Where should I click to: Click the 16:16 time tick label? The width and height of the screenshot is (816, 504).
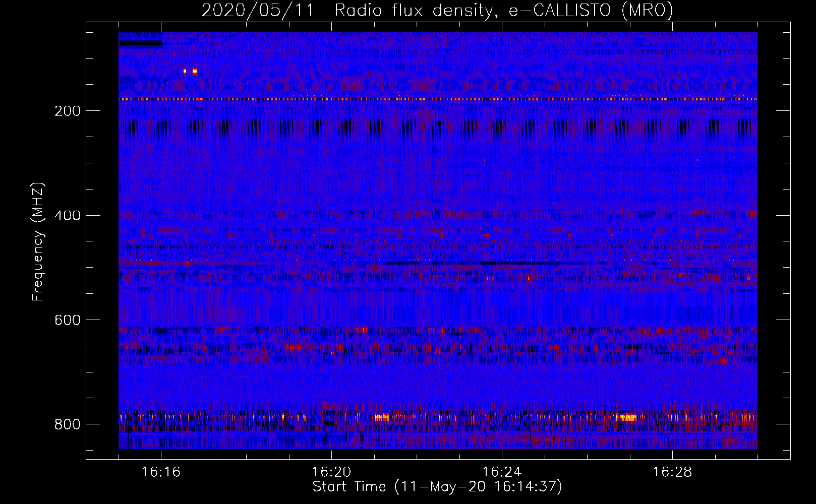click(161, 472)
